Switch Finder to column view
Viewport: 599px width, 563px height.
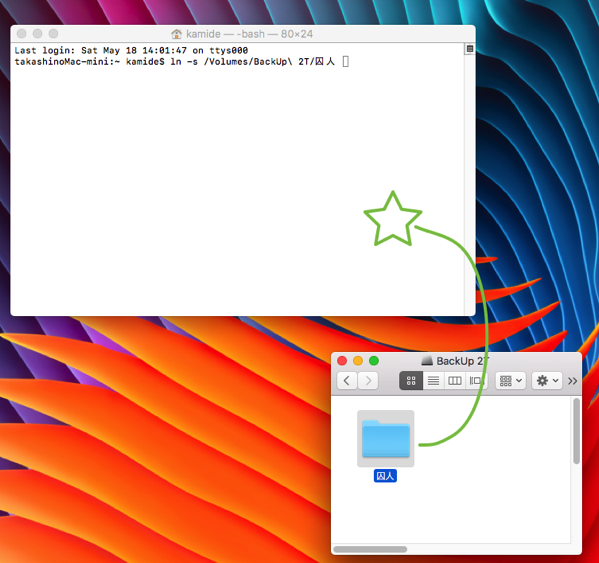click(455, 381)
